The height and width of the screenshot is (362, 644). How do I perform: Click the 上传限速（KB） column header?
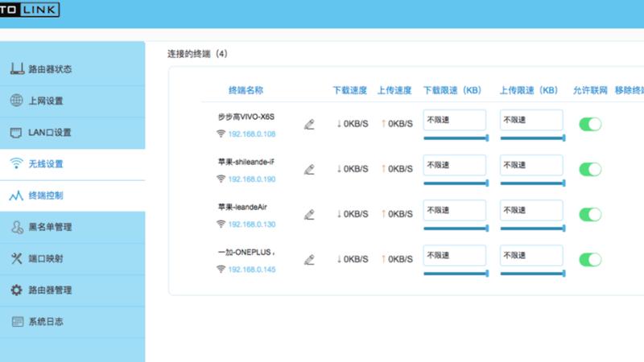coord(529,90)
